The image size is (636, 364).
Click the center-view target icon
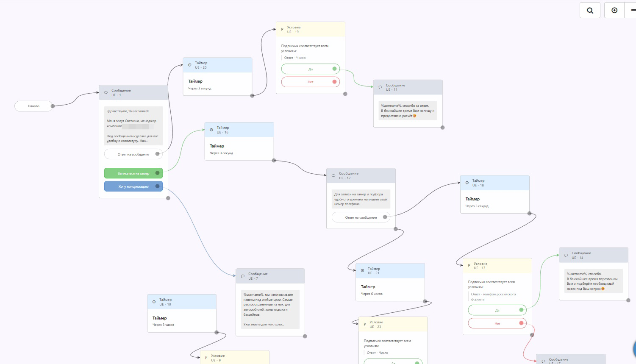[x=614, y=11]
